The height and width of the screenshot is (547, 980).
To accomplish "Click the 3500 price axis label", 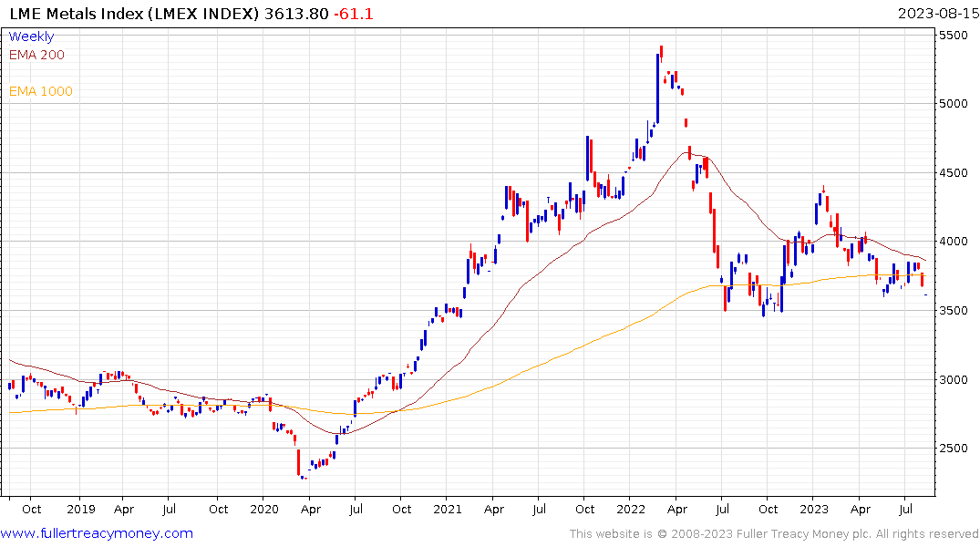I will 954,311.
